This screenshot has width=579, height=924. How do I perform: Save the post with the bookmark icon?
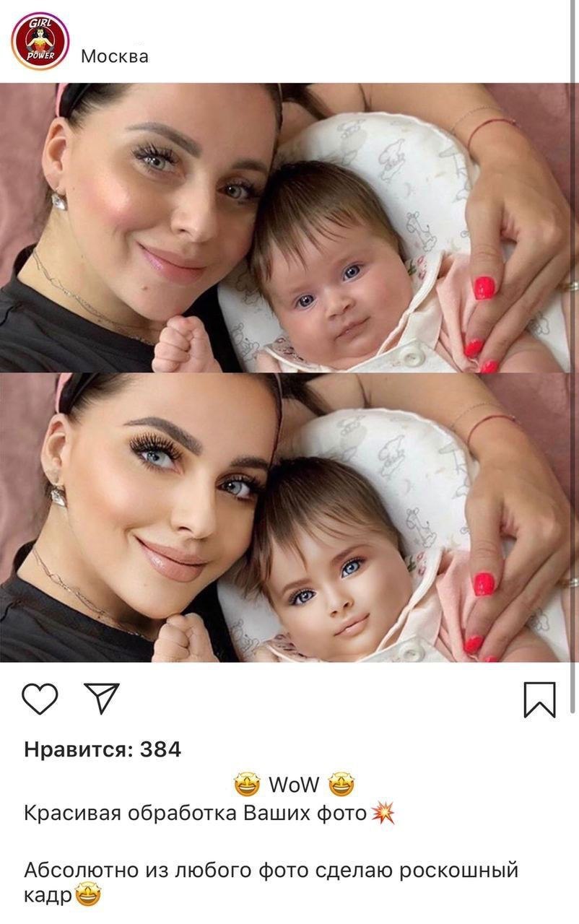pos(539,699)
